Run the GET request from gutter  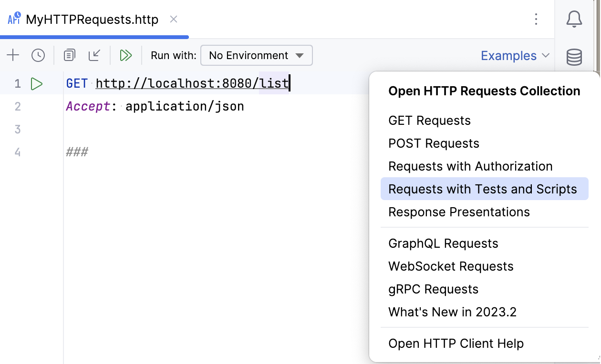pyautogui.click(x=37, y=84)
